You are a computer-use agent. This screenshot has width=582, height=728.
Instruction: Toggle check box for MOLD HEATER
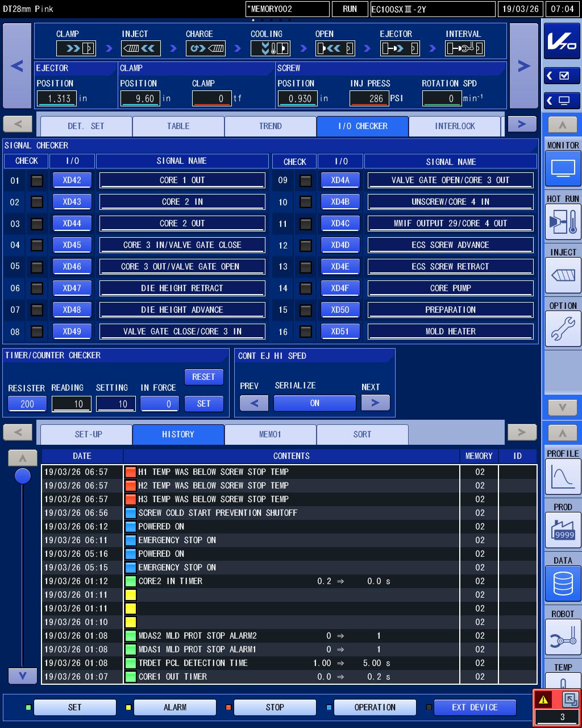(x=306, y=331)
